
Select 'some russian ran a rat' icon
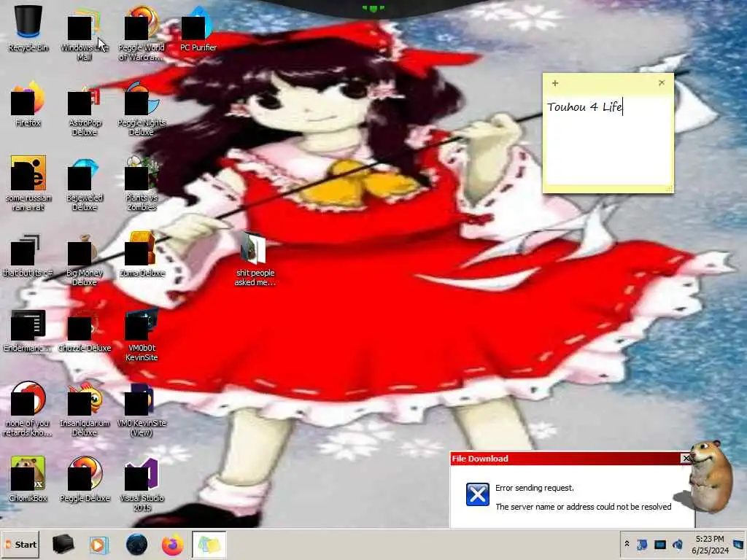click(28, 183)
